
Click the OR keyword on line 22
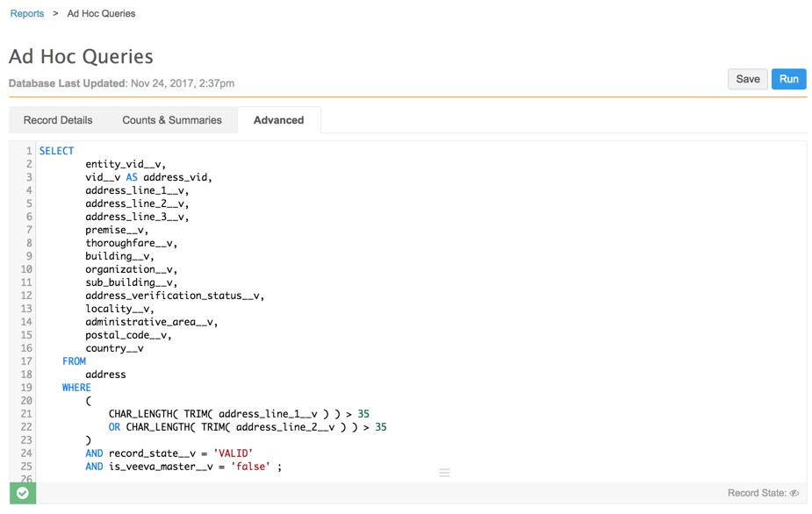point(114,427)
